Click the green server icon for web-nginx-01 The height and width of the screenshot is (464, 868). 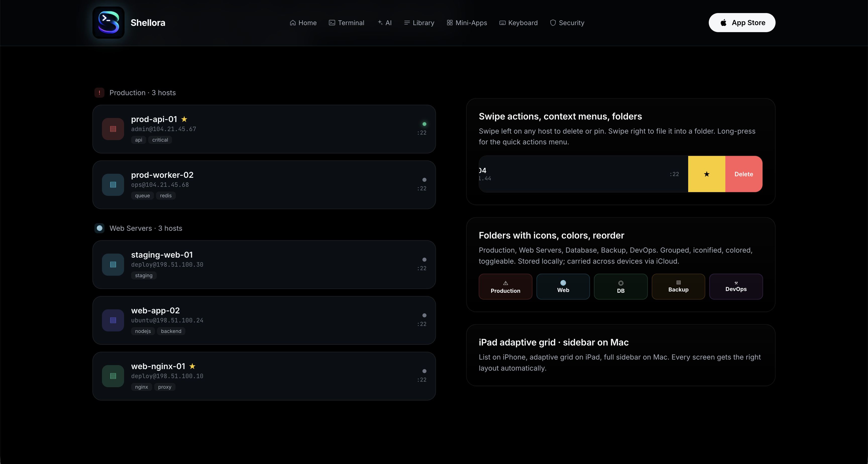click(113, 376)
